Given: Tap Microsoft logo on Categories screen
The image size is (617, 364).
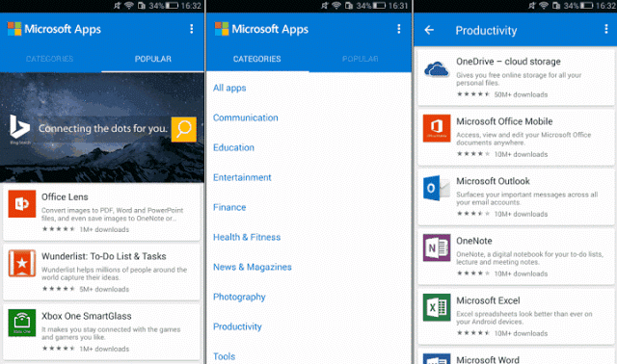Looking at the screenshot, I should pos(222,29).
